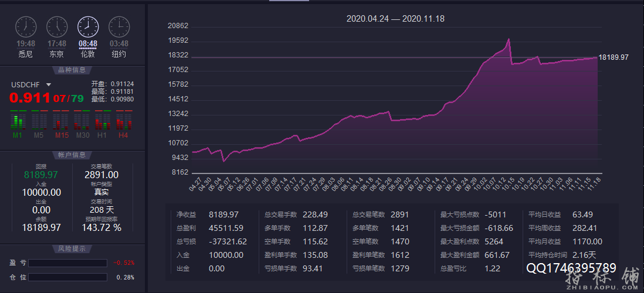Select the M5 timeframe indicator

(39, 124)
